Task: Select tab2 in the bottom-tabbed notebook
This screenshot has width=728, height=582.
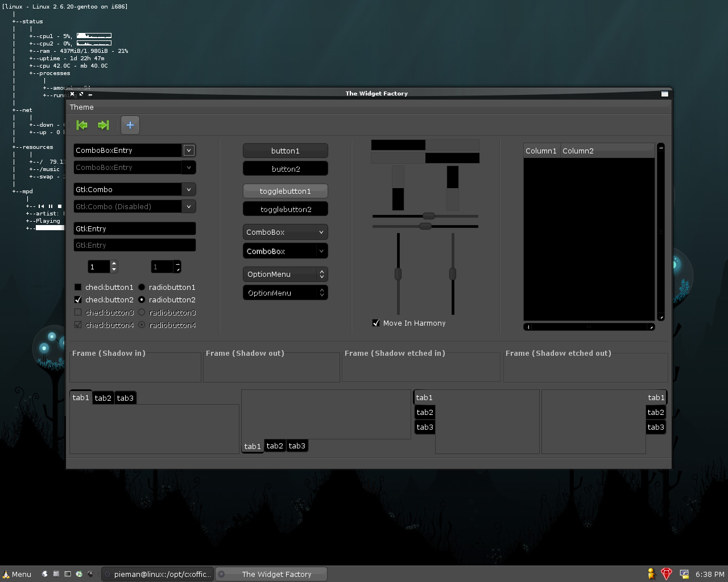Action: click(x=275, y=446)
